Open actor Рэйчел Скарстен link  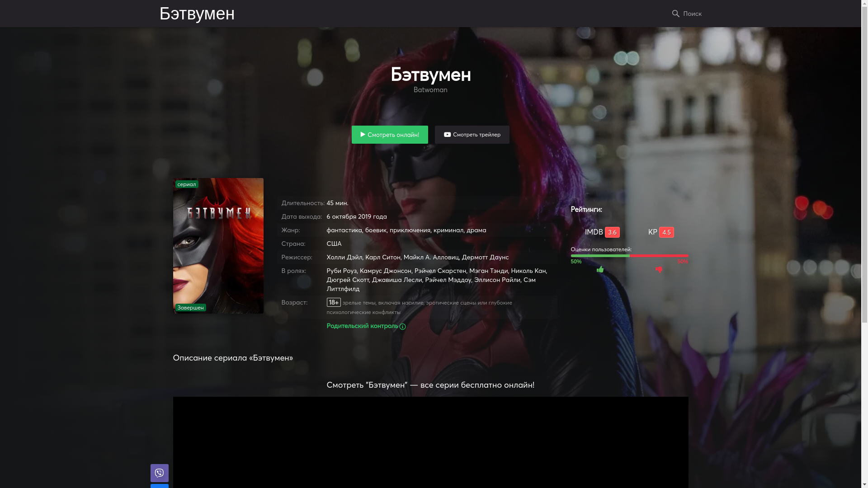[440, 271]
